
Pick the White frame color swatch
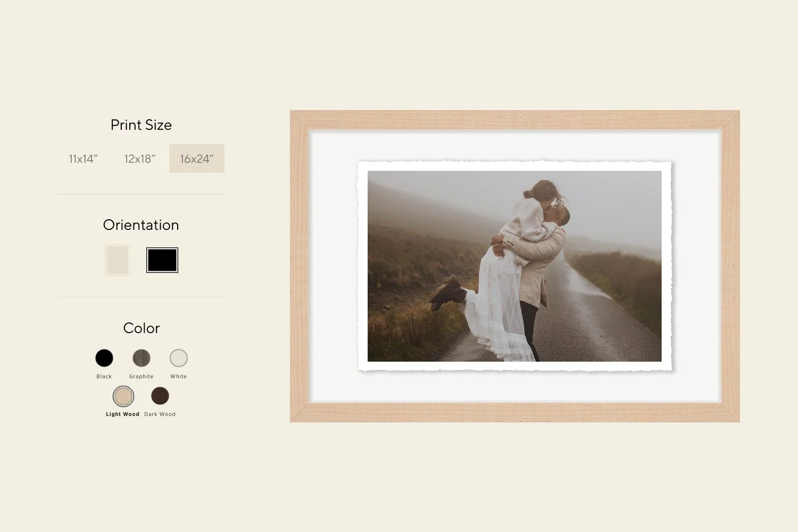coord(179,358)
